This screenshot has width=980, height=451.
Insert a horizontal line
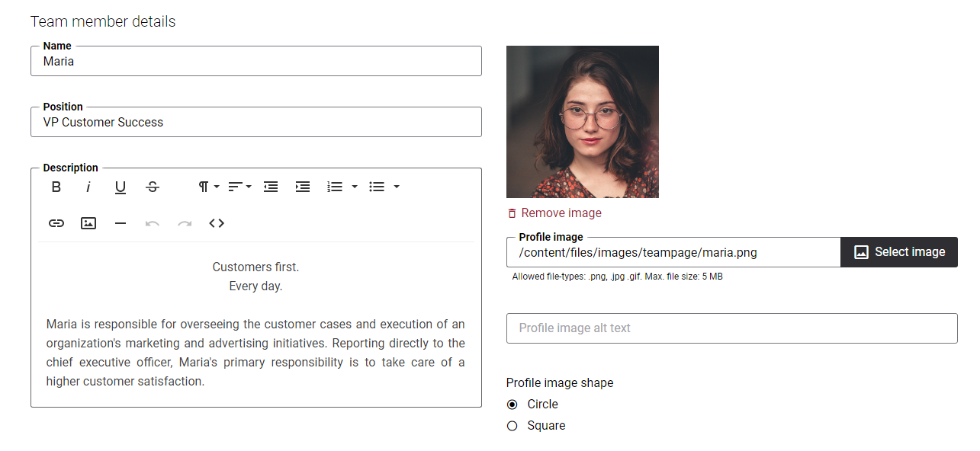pyautogui.click(x=120, y=223)
